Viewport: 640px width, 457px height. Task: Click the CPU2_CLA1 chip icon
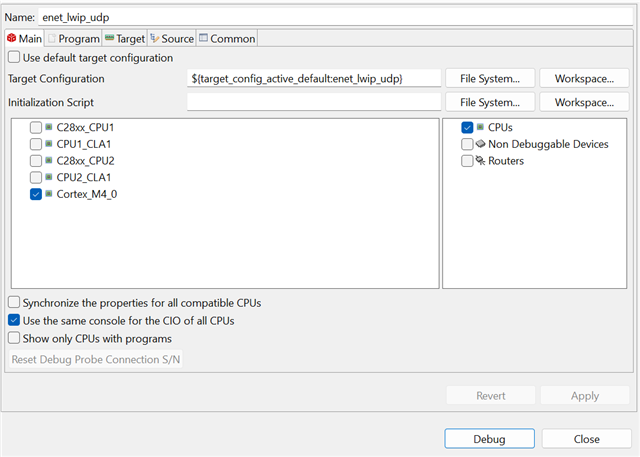50,177
